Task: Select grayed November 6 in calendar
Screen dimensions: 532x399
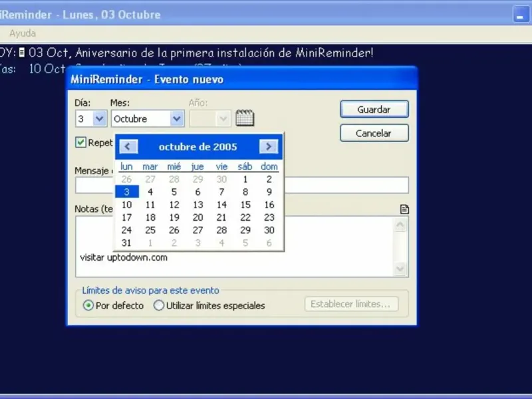Action: tap(269, 243)
